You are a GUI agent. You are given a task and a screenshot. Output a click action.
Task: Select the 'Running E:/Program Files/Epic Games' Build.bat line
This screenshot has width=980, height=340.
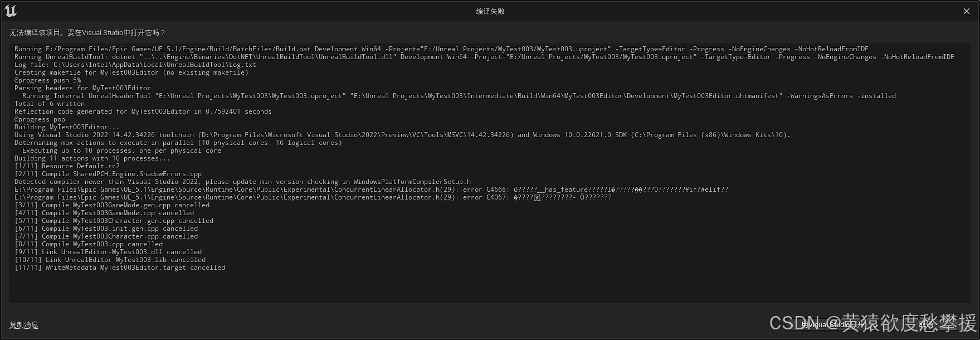(441, 49)
